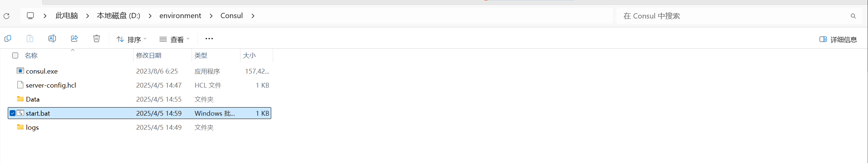Toggle the select all checkbox
This screenshot has height=163, width=868.
(15, 55)
